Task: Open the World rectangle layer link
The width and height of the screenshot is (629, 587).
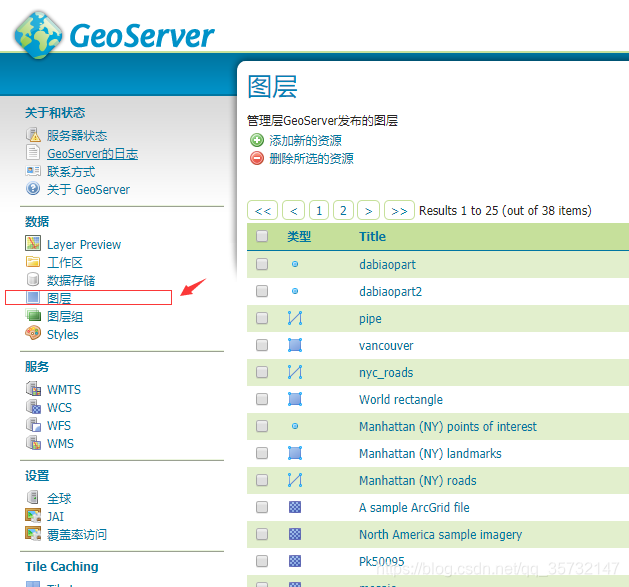Action: coord(401,399)
